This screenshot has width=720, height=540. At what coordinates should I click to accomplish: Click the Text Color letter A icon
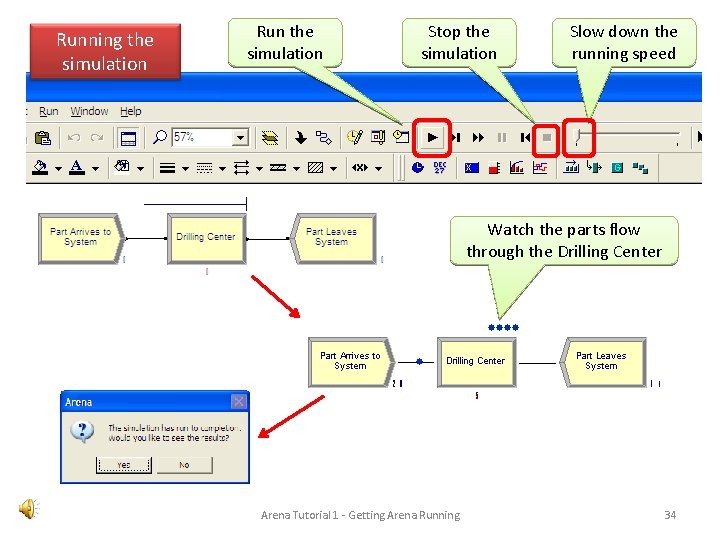pos(77,168)
